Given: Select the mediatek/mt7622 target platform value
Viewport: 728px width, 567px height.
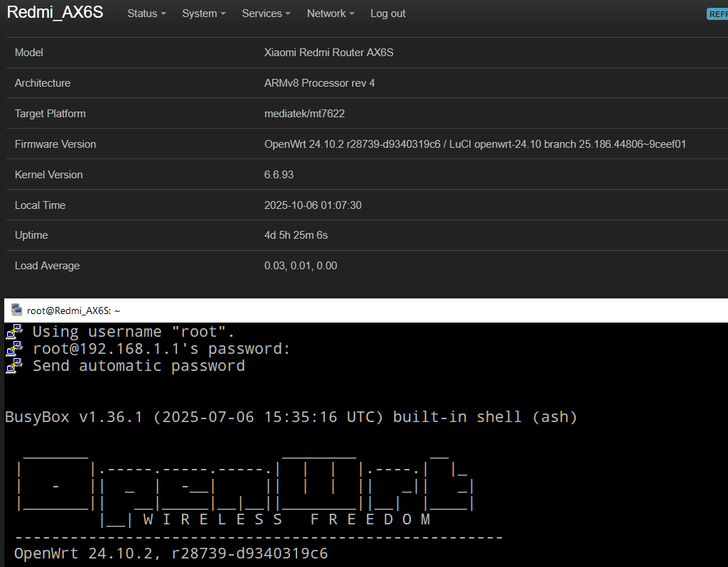Looking at the screenshot, I should pyautogui.click(x=304, y=114).
